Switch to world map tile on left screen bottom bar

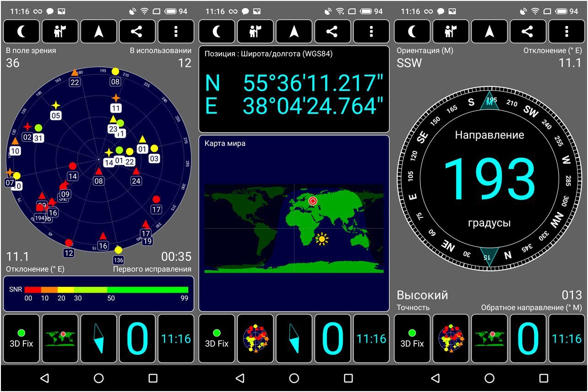[x=60, y=338]
